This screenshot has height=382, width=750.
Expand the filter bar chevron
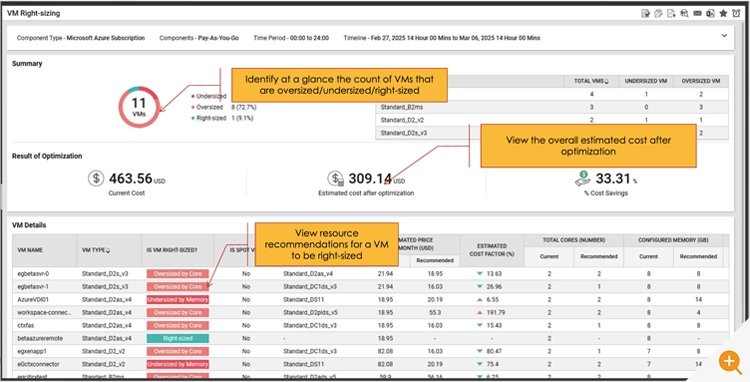click(724, 36)
